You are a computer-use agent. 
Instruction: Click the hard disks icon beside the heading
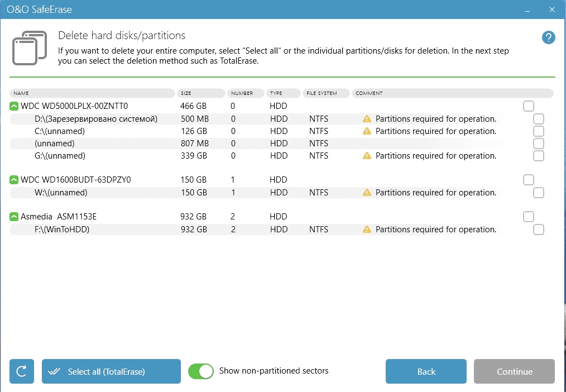(30, 48)
